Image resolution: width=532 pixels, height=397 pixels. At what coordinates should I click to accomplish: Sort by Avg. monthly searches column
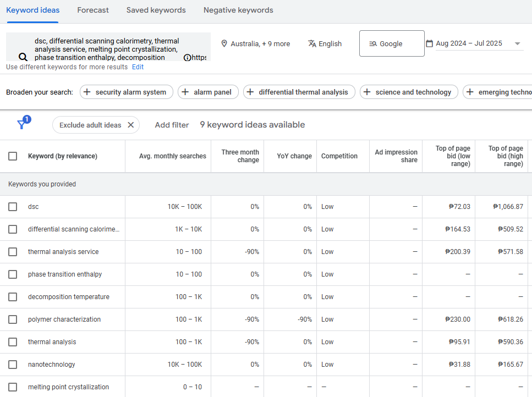(172, 156)
